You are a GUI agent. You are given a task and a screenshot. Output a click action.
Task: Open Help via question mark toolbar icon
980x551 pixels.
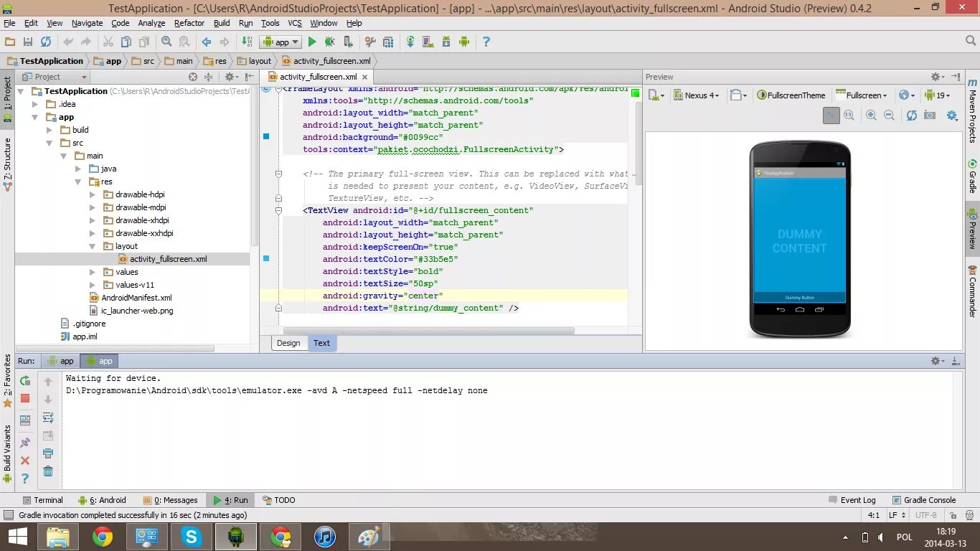(486, 42)
